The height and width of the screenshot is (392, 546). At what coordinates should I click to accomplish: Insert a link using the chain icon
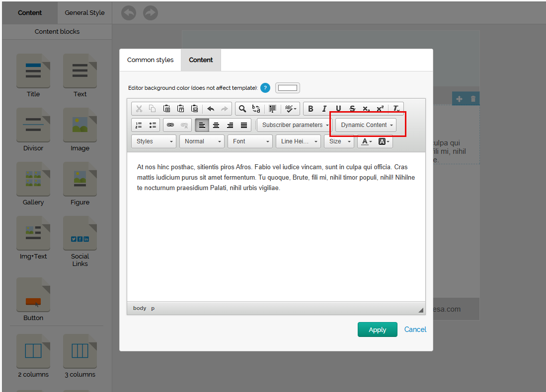pos(170,125)
